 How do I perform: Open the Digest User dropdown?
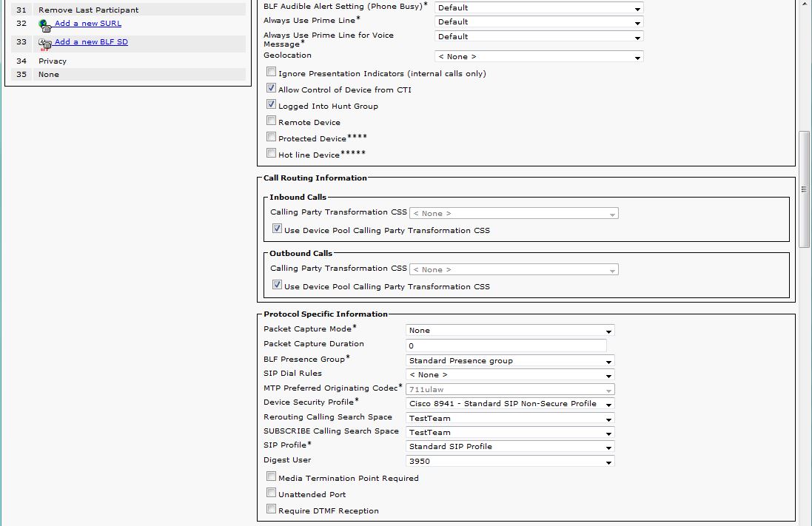(509, 462)
